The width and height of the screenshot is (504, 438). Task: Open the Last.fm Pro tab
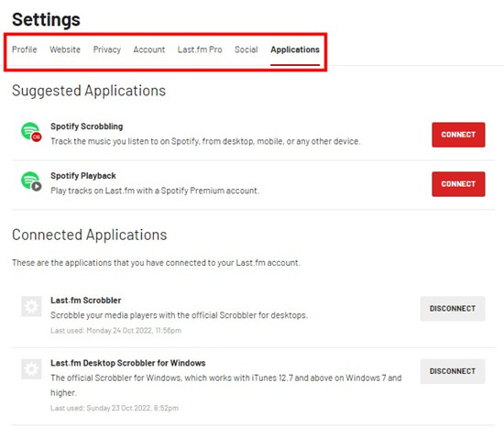click(x=200, y=49)
